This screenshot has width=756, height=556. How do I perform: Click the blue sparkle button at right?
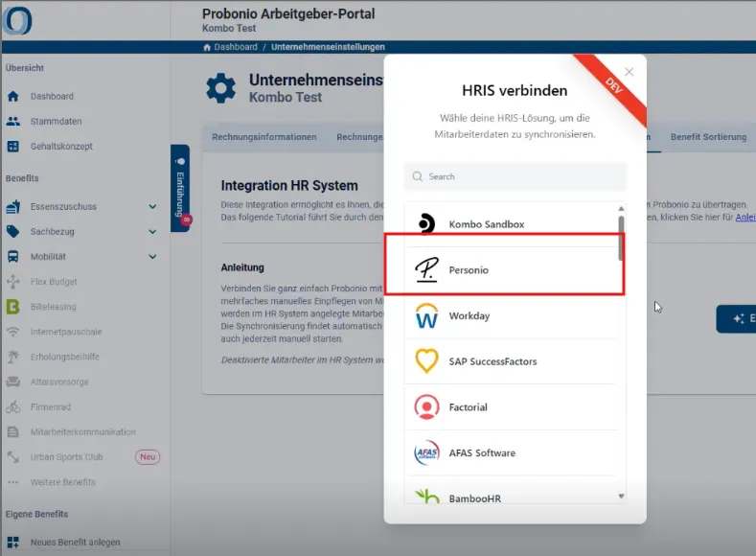pos(736,319)
